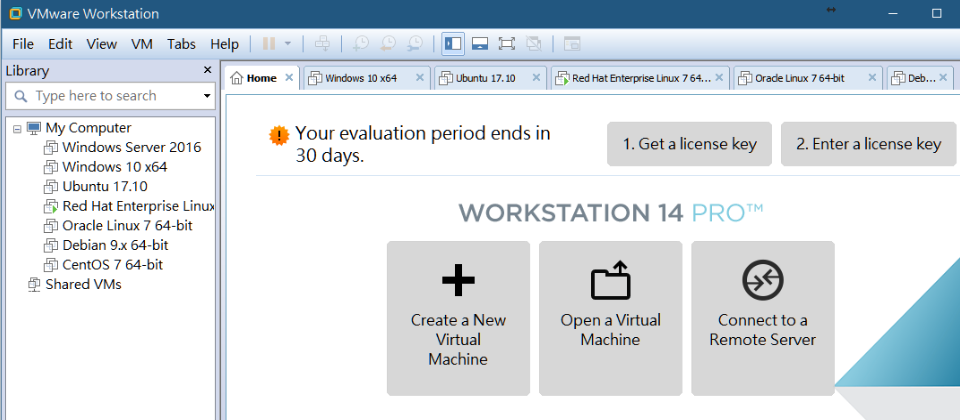The width and height of the screenshot is (960, 420).
Task: Click the running Red Hat VM icon in the tree
Action: pyautogui.click(x=51, y=206)
